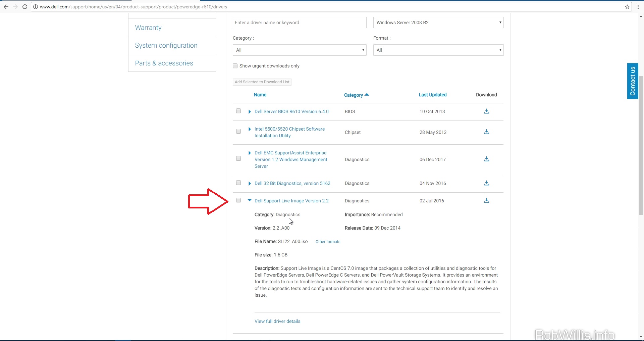Expand Dell Server BIOS R610 details
This screenshot has height=341, width=644.
[250, 111]
